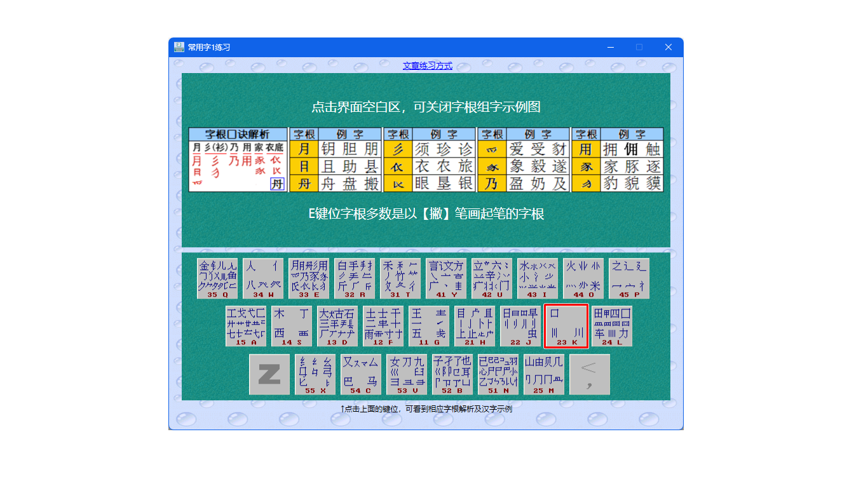Click the 字根口诀解析 chart thumbnail
Viewport: 868px width, 488px height.
(x=238, y=159)
